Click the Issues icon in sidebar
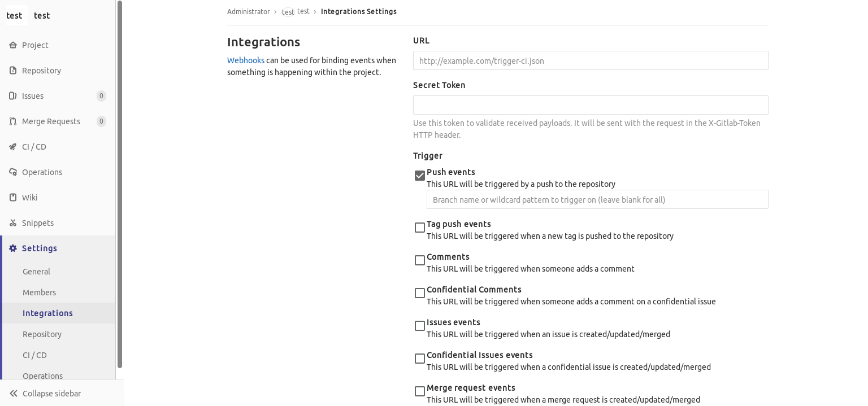The width and height of the screenshot is (868, 406). click(x=13, y=96)
